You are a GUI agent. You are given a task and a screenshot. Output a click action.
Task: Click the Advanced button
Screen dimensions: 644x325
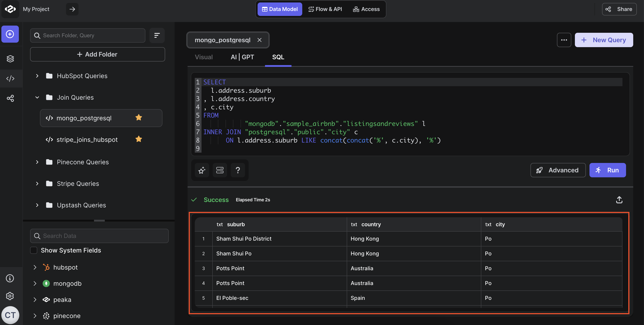click(x=558, y=170)
